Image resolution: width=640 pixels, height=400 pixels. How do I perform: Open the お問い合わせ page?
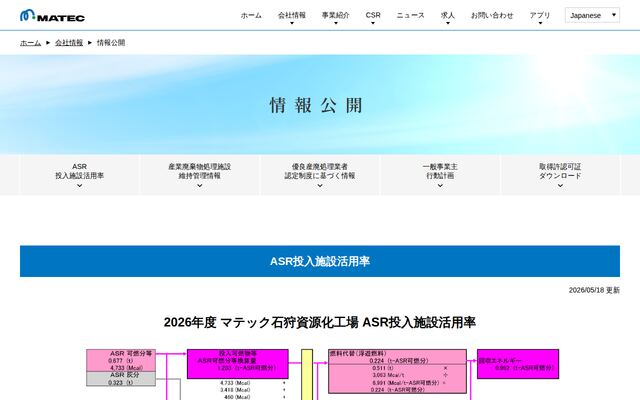492,16
